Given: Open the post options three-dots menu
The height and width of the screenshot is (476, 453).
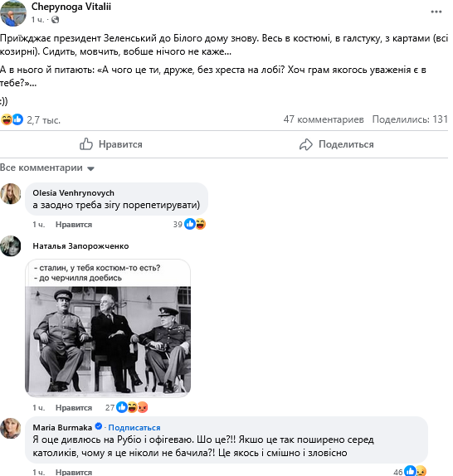Looking at the screenshot, I should tap(436, 12).
